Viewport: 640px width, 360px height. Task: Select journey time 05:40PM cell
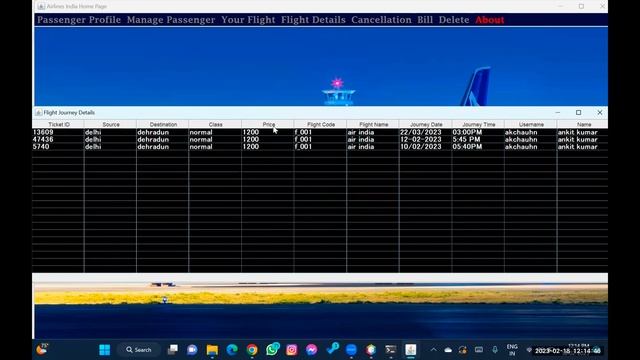[x=478, y=147]
